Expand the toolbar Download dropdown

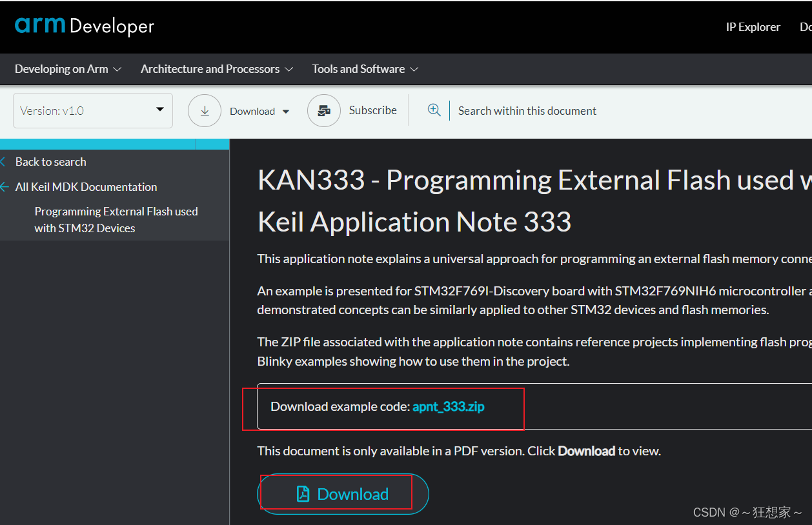click(259, 112)
